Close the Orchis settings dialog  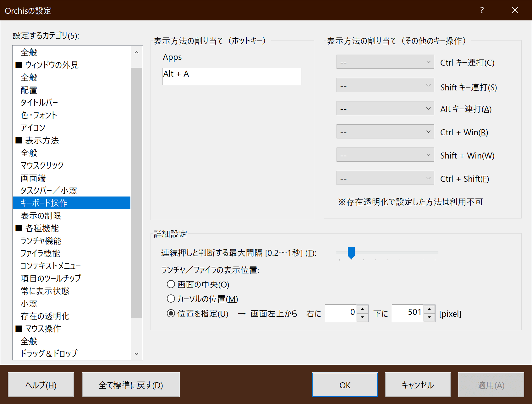pyautogui.click(x=515, y=10)
